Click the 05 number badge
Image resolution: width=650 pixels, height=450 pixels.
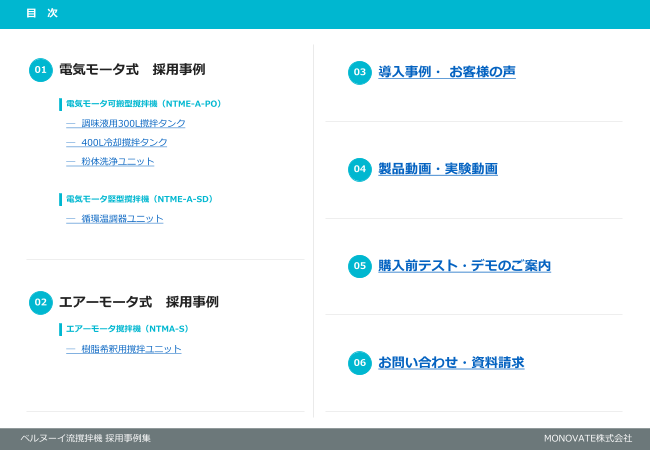click(x=360, y=266)
